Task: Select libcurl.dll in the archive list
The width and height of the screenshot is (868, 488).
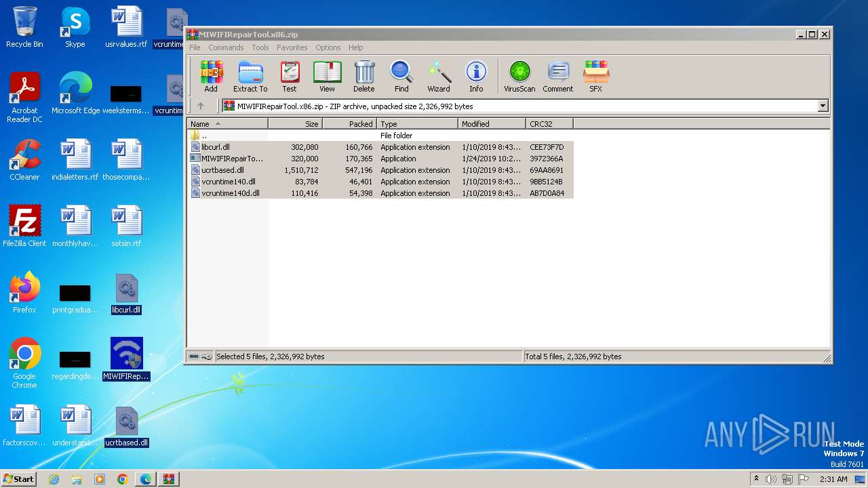Action: coord(380,147)
